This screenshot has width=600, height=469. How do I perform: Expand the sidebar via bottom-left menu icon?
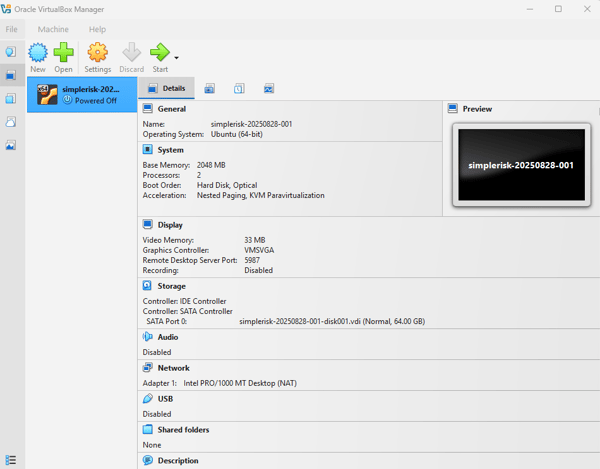tap(11, 459)
